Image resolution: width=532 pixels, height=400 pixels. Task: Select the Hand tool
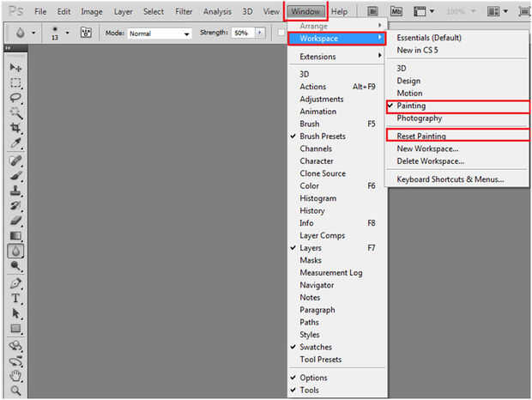tap(15, 376)
